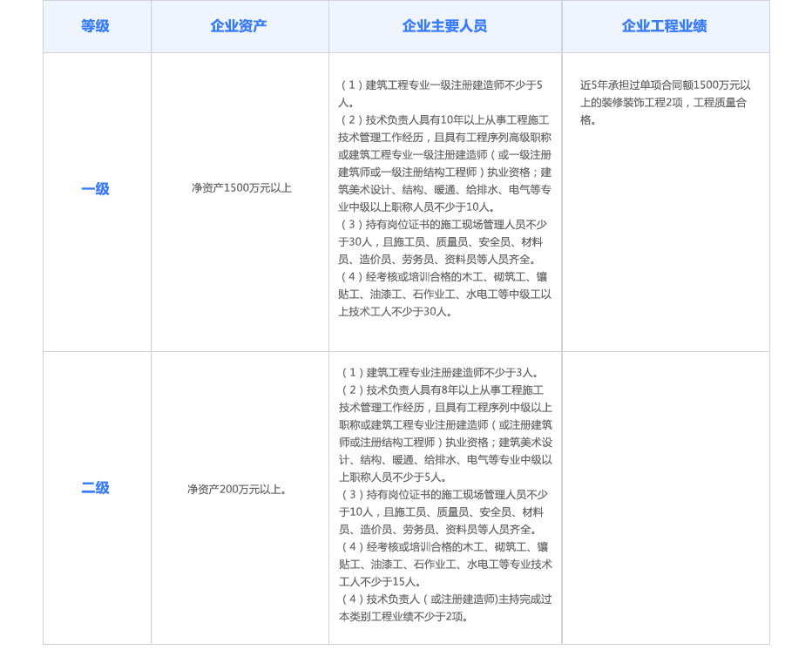Select 现场管理人员不少于30人 requirement text

point(444,225)
